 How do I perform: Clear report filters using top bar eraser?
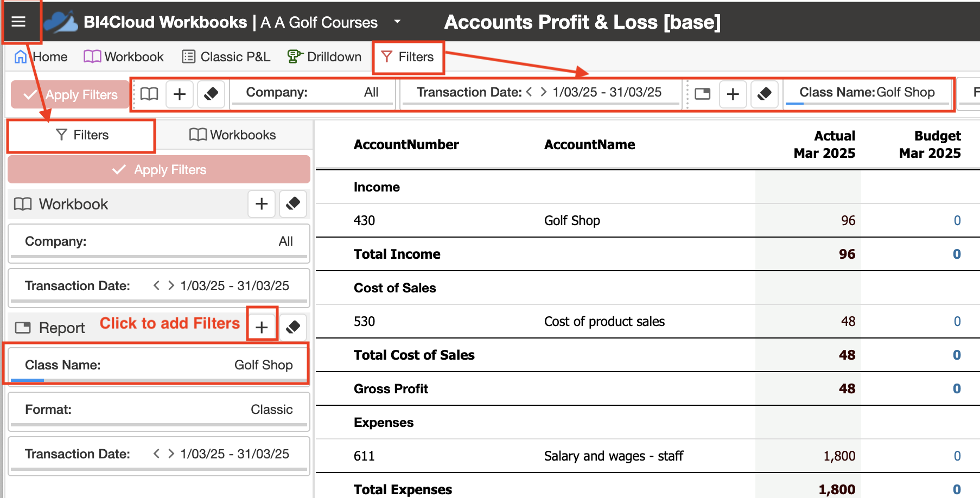pyautogui.click(x=765, y=94)
